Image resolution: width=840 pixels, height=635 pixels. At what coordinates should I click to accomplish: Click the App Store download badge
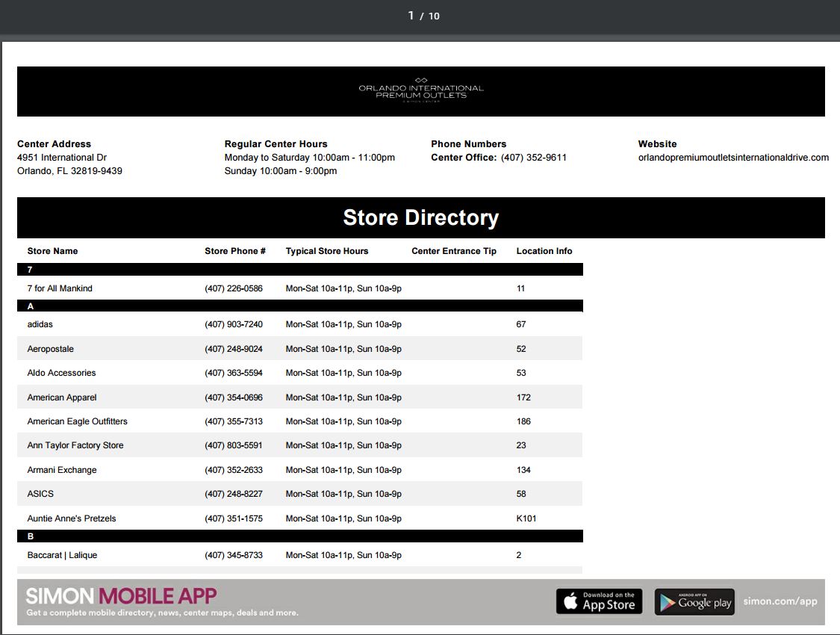(x=600, y=601)
